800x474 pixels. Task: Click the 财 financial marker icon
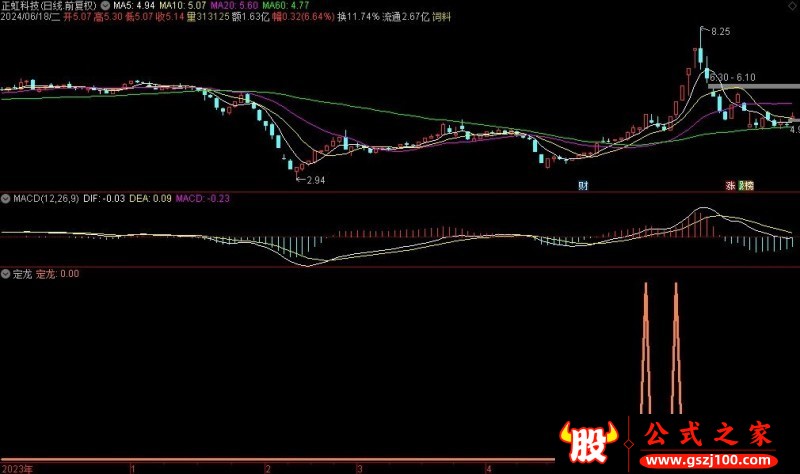[583, 186]
